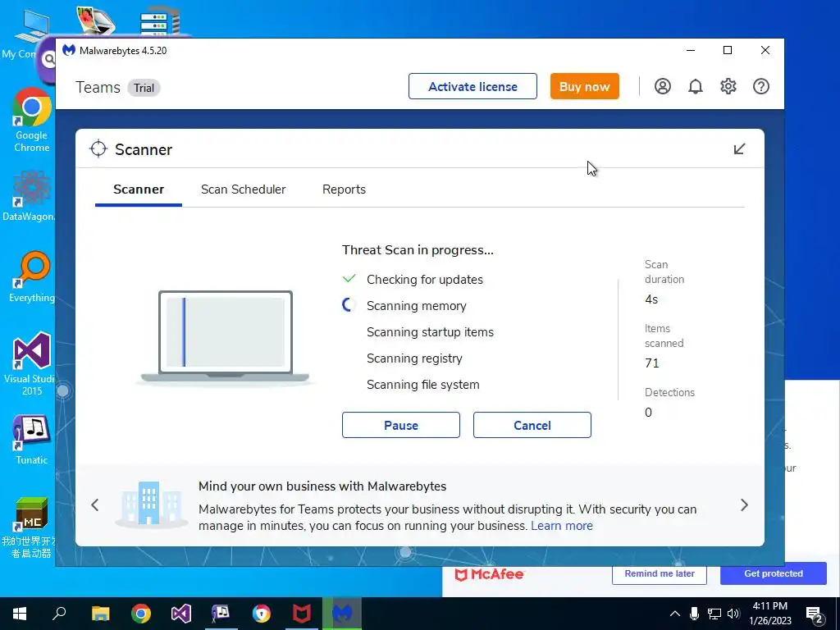Click the spinner beside Scanning memory
840x630 pixels.
(349, 305)
